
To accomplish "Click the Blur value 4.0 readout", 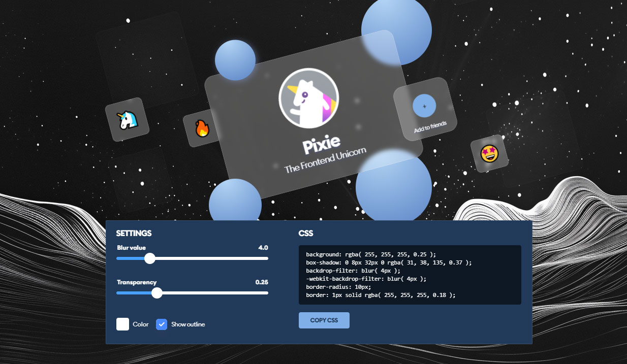I will click(x=263, y=248).
